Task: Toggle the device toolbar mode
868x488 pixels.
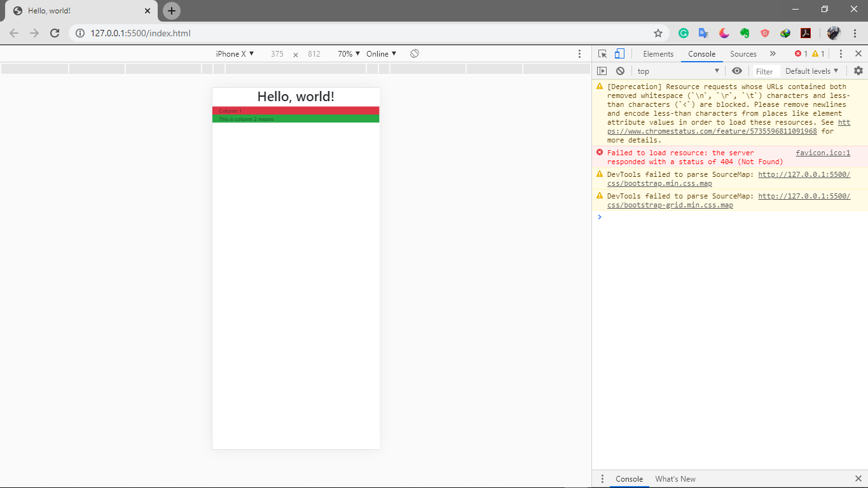Action: [x=619, y=54]
